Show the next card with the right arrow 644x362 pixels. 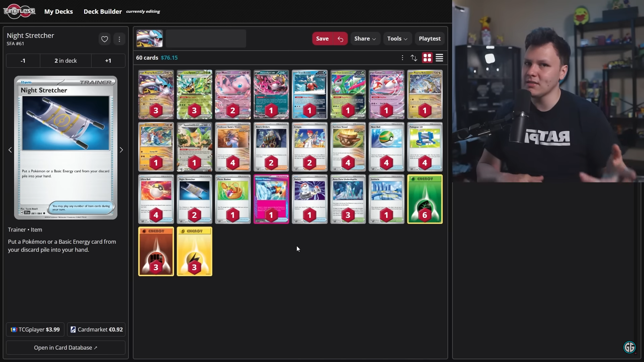(121, 150)
